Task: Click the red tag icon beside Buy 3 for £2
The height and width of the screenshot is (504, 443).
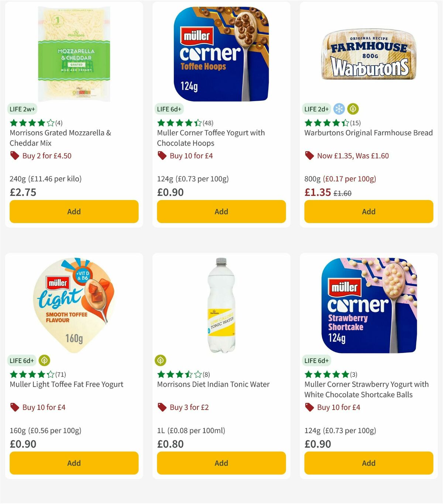Action: (162, 407)
